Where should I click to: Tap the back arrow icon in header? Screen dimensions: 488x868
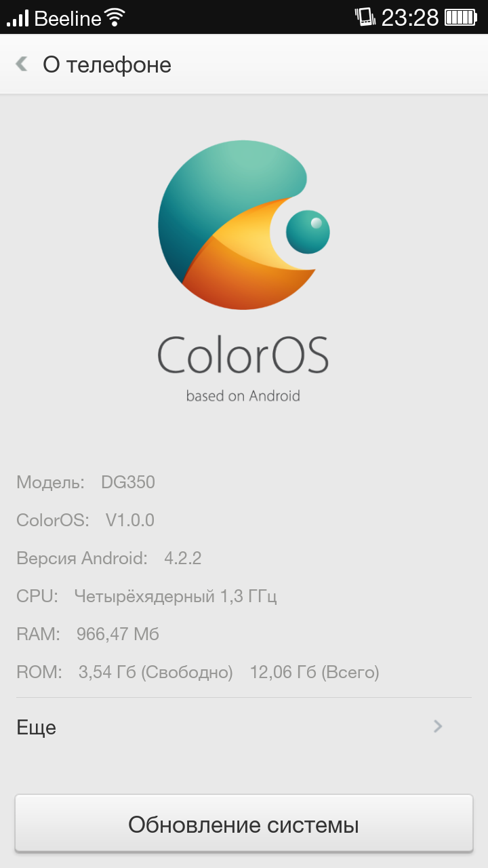click(x=22, y=64)
